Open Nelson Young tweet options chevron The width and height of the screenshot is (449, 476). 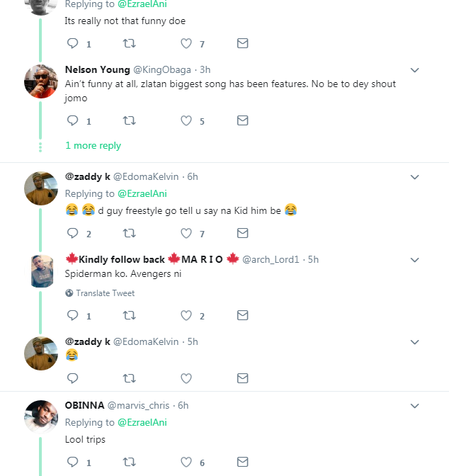tap(415, 70)
